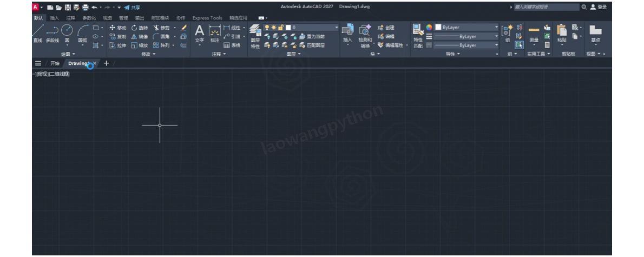
Task: Expand the Layers (图层) panel
Action: pyautogui.click(x=293, y=54)
